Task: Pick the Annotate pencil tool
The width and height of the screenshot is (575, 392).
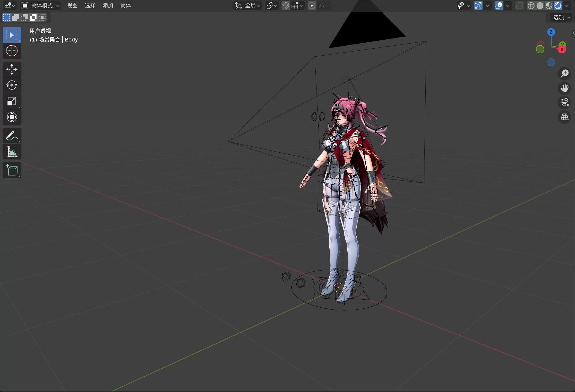Action: 12,136
